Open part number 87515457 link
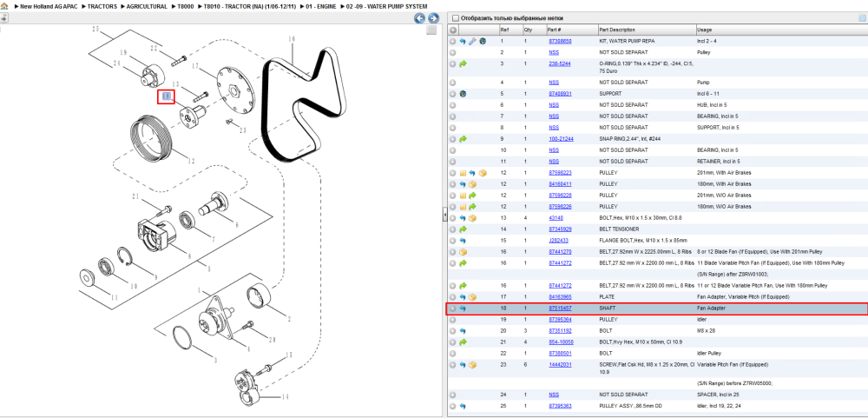Image resolution: width=868 pixels, height=418 pixels. click(x=560, y=309)
